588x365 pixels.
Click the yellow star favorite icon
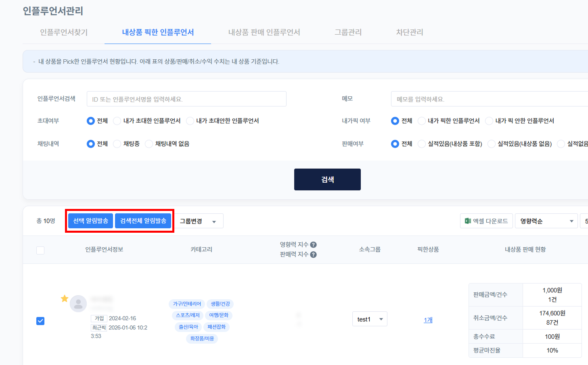pyautogui.click(x=65, y=298)
